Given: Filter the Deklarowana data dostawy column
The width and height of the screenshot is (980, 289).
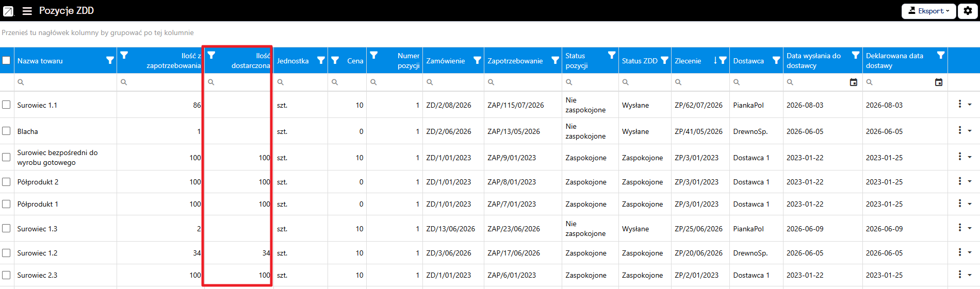Looking at the screenshot, I should (x=941, y=55).
